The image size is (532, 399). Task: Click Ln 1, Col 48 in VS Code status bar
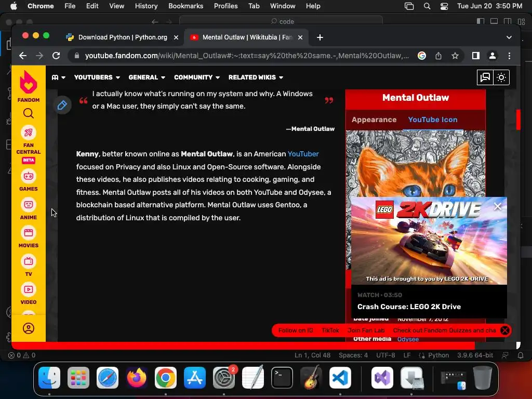click(x=312, y=355)
